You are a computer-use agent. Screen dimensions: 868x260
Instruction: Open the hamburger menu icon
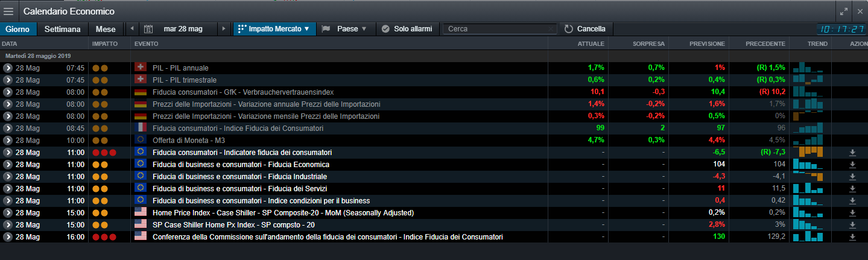(x=8, y=11)
